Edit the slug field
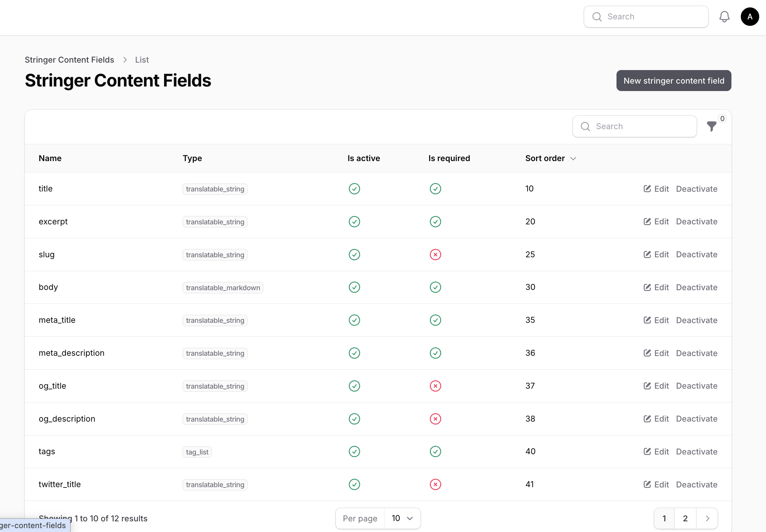 pyautogui.click(x=656, y=255)
